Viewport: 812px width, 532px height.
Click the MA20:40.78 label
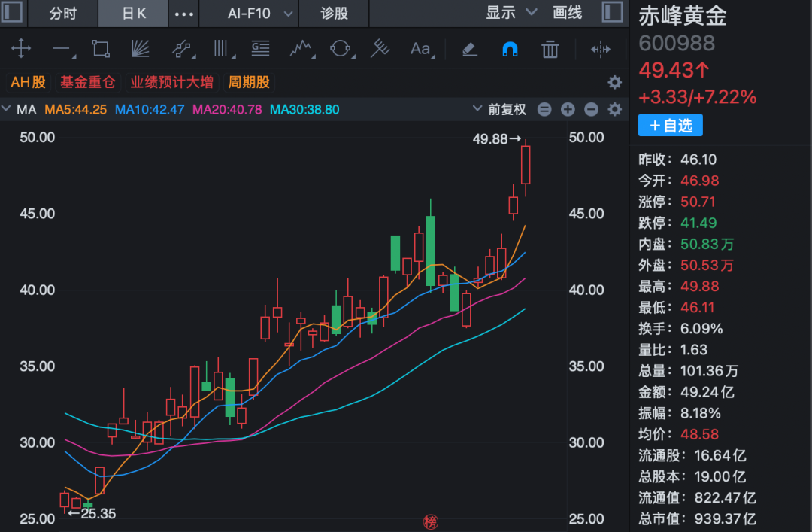[227, 109]
